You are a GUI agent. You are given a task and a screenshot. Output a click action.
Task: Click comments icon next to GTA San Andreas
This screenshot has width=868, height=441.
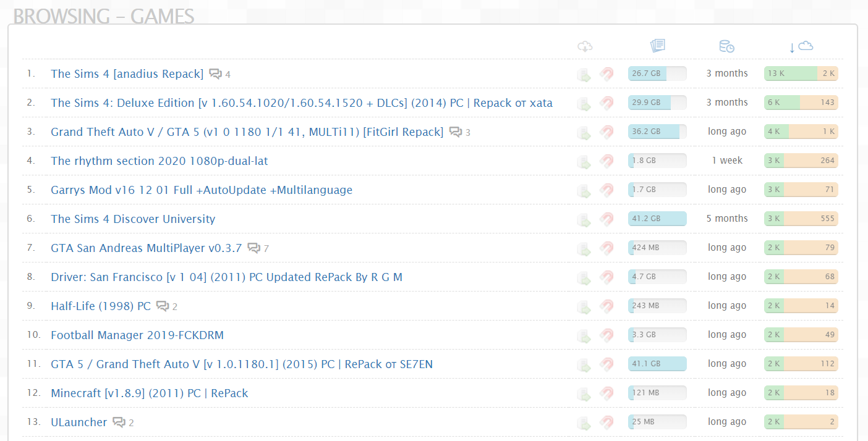point(253,248)
